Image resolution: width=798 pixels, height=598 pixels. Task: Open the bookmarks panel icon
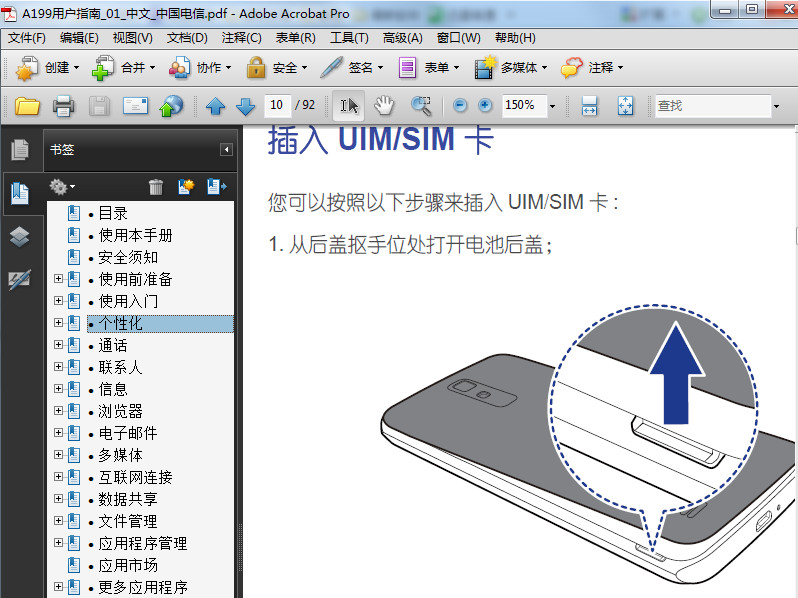20,193
